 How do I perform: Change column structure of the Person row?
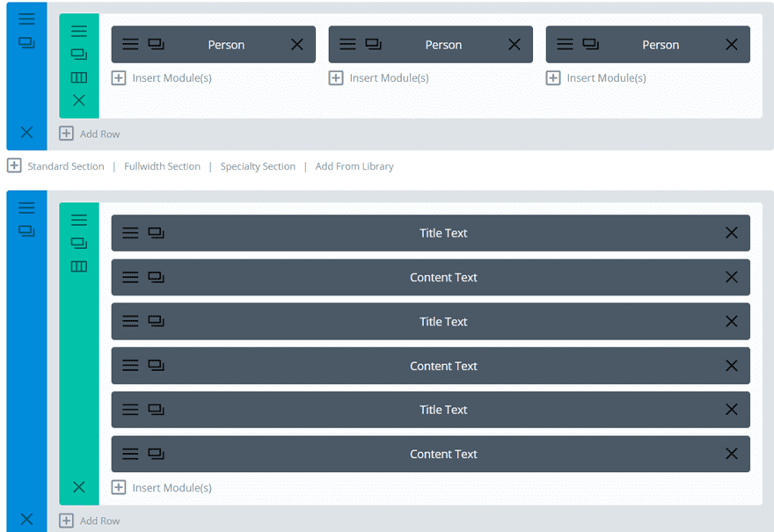tap(79, 77)
